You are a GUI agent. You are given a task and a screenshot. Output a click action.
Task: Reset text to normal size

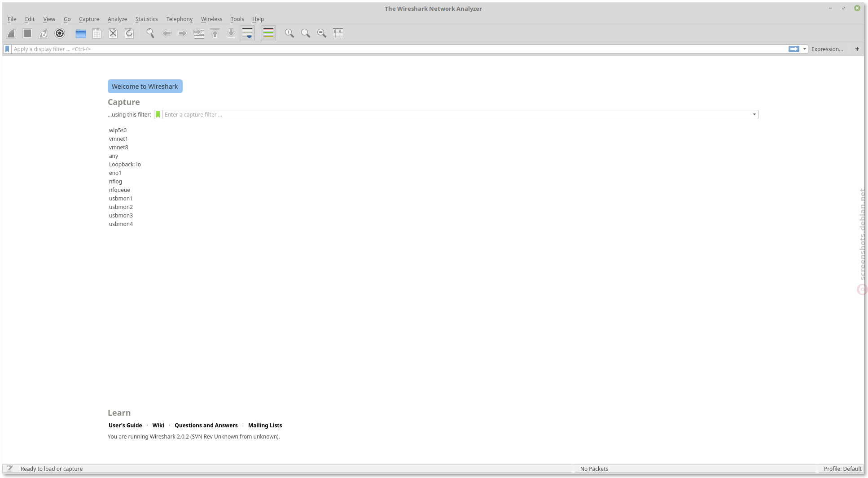coord(322,33)
